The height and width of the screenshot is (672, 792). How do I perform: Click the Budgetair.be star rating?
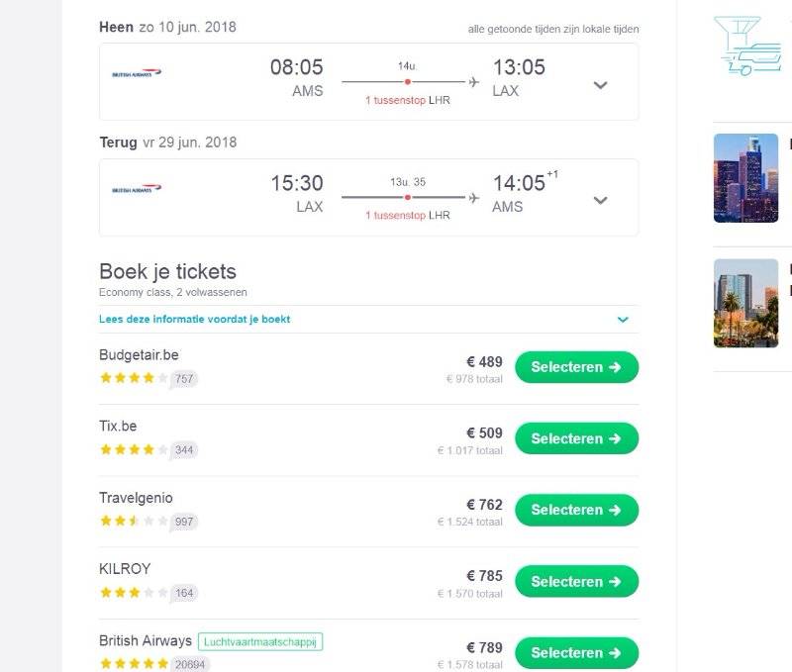pyautogui.click(x=134, y=378)
